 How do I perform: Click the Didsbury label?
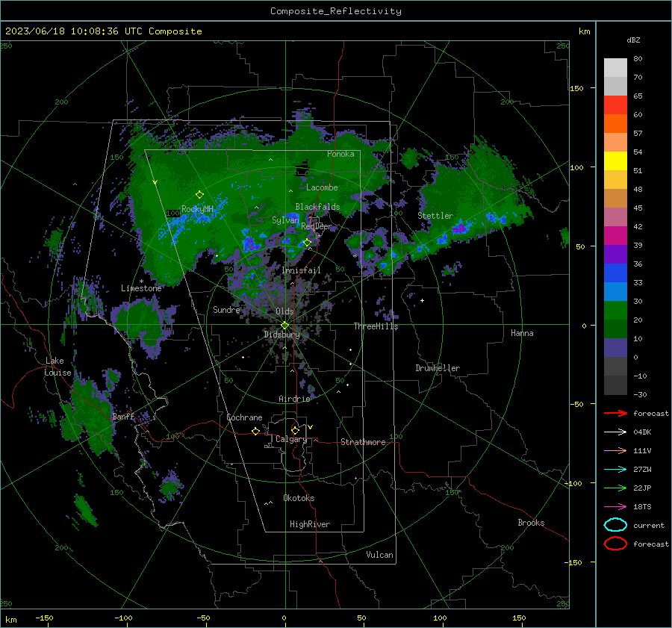click(x=282, y=335)
